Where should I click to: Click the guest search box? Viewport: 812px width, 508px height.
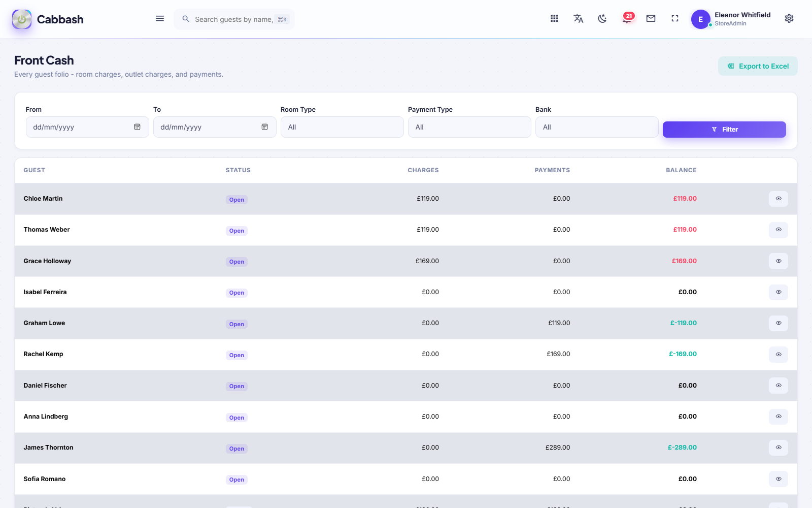[234, 19]
